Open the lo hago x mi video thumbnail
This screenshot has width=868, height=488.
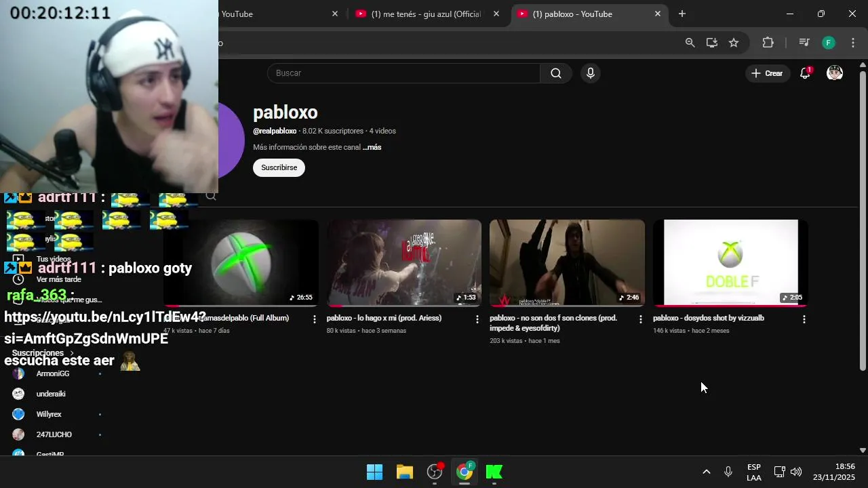pyautogui.click(x=404, y=262)
